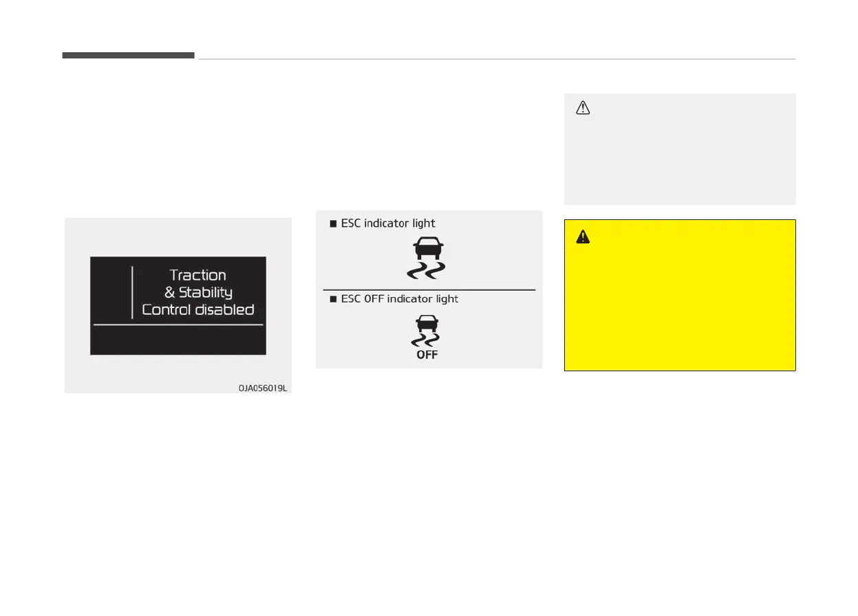This screenshot has height=616, width=858.
Task: Click '& Stability' text on the display
Action: 198,292
